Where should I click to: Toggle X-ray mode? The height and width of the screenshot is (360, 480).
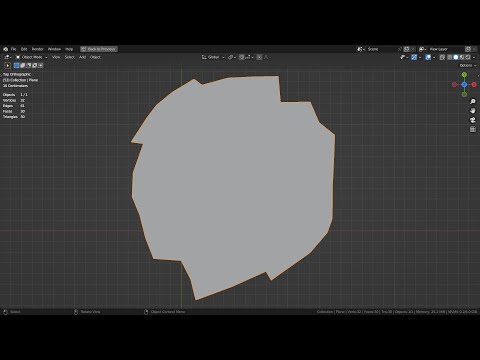pyautogui.click(x=442, y=57)
